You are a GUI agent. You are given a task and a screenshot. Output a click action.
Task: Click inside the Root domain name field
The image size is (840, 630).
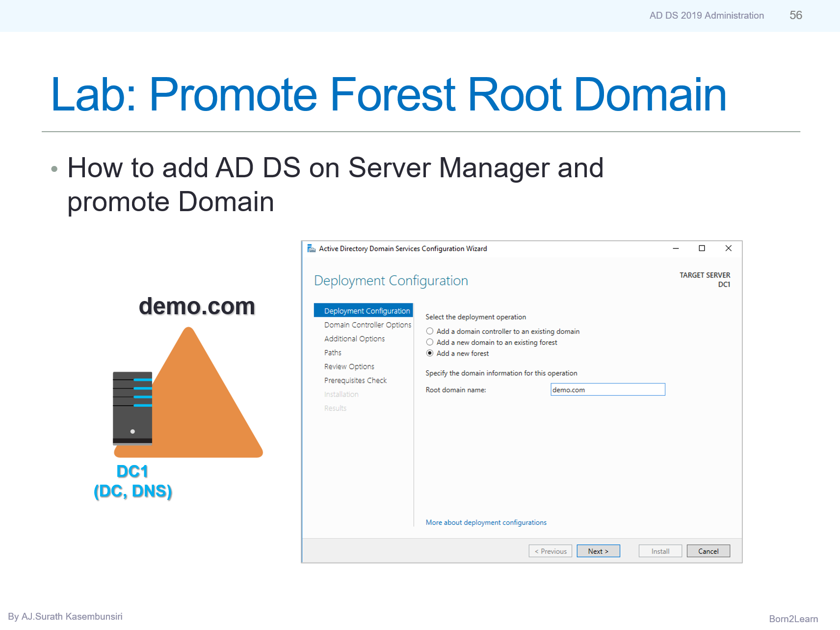pos(608,389)
